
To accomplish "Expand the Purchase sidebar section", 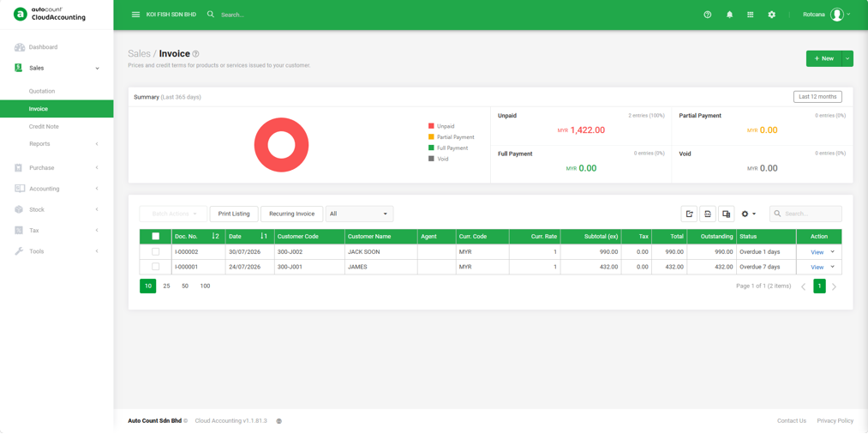I will [57, 167].
